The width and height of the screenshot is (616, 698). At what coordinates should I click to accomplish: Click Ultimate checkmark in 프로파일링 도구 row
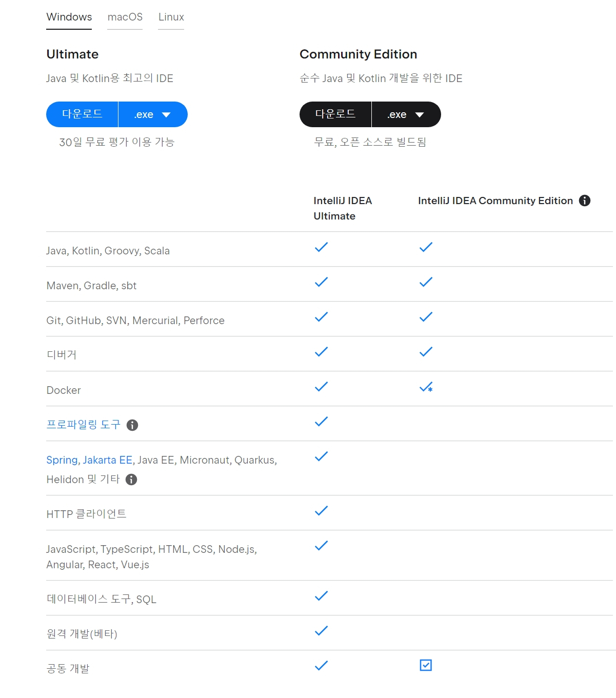pyautogui.click(x=321, y=422)
